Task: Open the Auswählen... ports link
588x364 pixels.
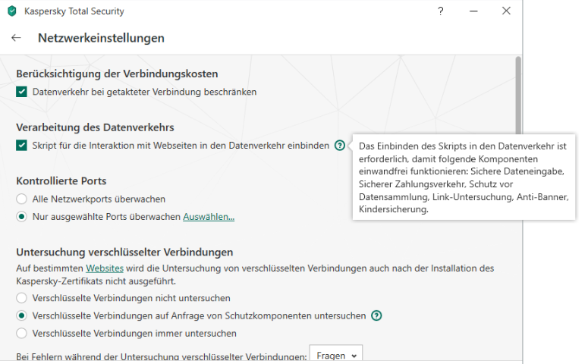Action: 209,217
